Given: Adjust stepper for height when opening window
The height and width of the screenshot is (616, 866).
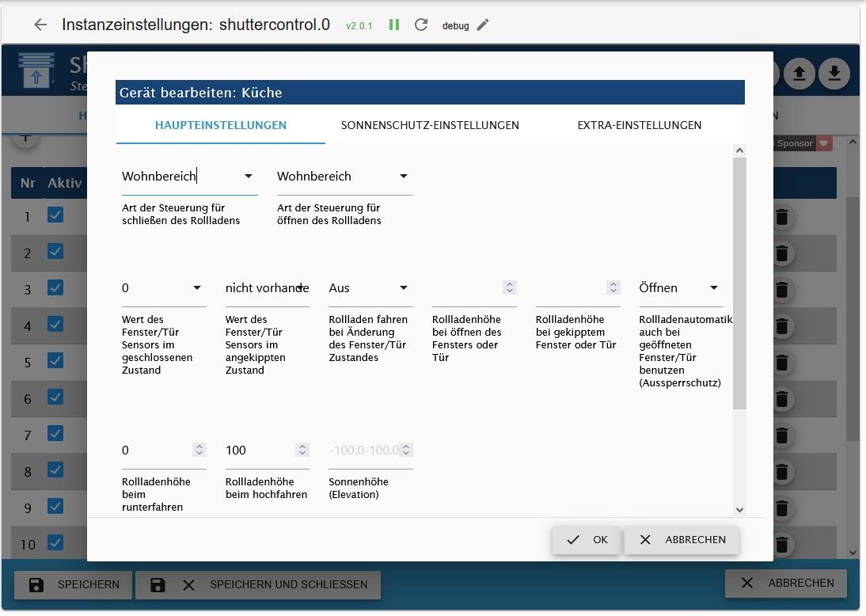Looking at the screenshot, I should pos(510,287).
